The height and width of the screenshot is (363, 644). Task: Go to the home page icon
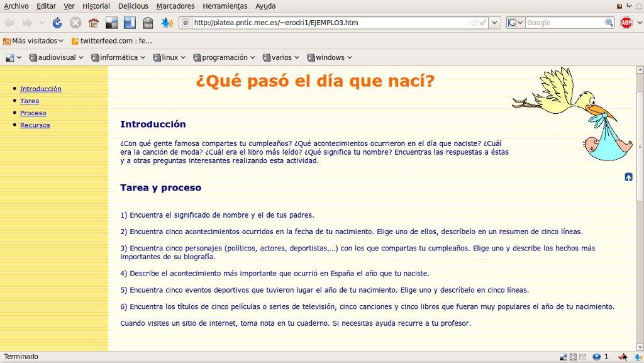(x=94, y=23)
